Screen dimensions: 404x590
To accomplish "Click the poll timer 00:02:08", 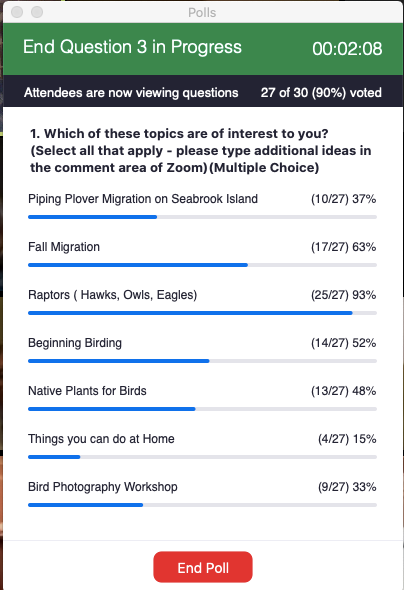I will tap(347, 49).
